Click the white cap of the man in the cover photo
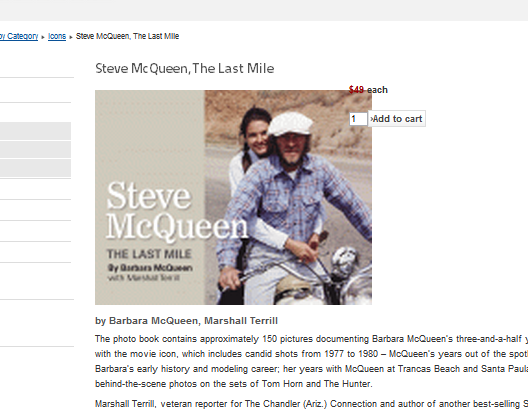This screenshot has width=528, height=409. click(290, 124)
